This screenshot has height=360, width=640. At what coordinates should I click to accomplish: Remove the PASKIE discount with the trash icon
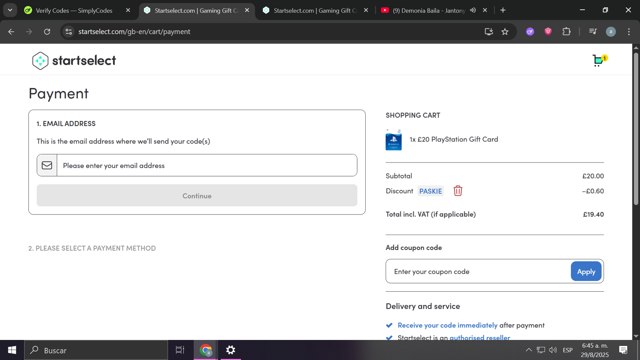tap(458, 191)
